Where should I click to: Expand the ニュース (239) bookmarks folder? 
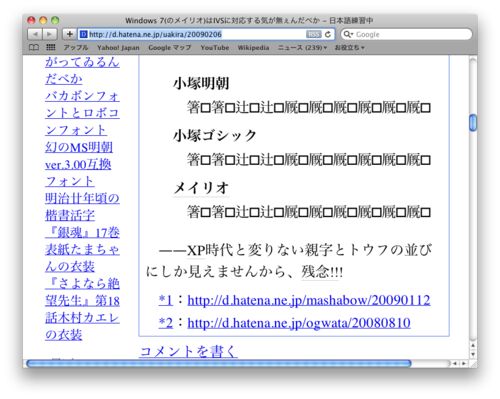tap(302, 48)
